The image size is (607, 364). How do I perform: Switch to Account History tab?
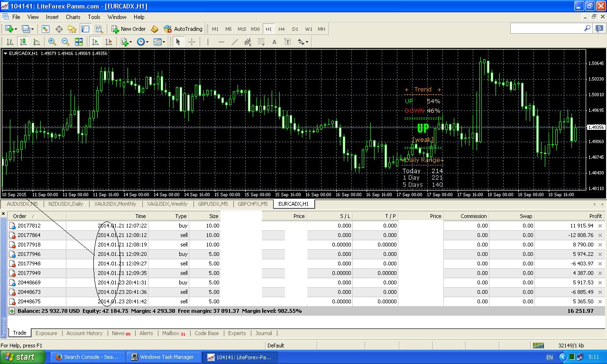84,333
